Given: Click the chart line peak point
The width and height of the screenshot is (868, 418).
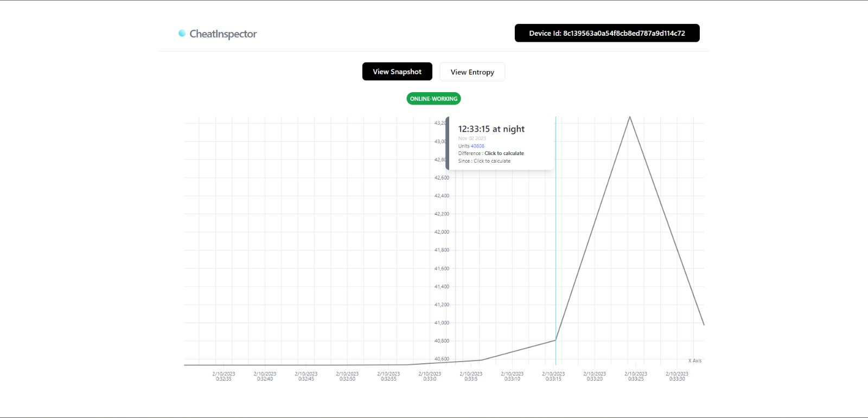Looking at the screenshot, I should (x=630, y=117).
